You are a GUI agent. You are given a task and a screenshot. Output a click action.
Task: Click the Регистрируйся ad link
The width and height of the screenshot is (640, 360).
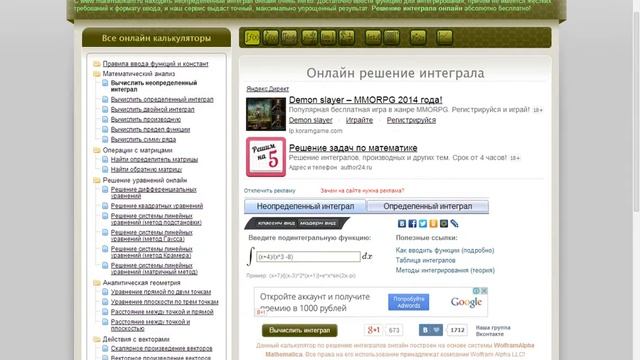pyautogui.click(x=411, y=120)
